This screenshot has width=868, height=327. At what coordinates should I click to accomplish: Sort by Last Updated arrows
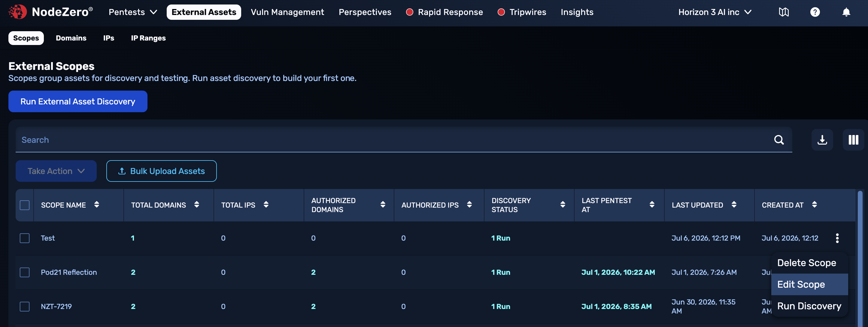(x=734, y=205)
